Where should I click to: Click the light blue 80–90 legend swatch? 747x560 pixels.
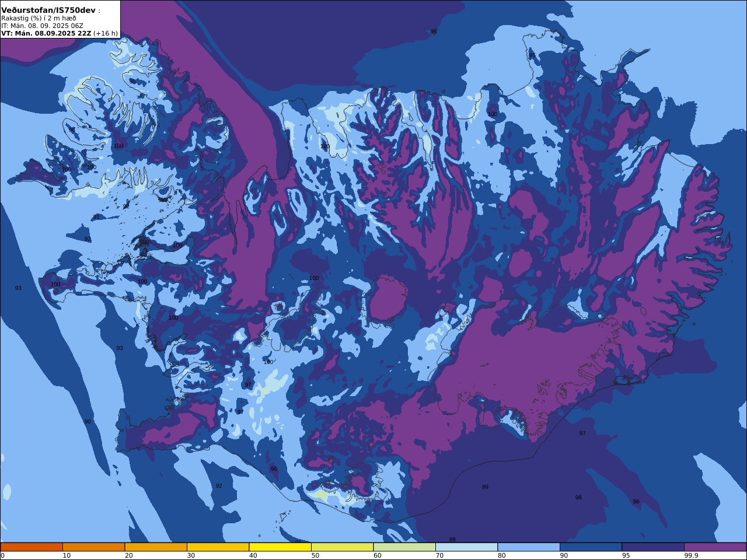tap(529, 547)
